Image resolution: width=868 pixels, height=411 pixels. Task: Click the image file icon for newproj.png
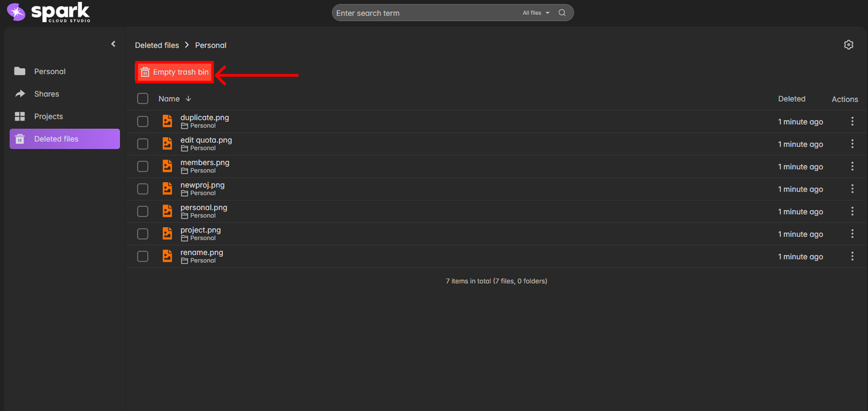167,189
